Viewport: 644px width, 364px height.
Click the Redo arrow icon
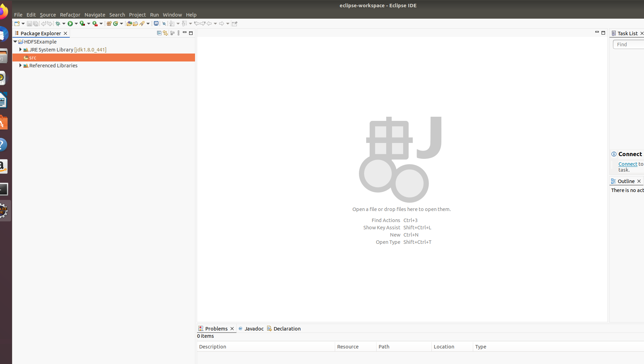click(50, 23)
